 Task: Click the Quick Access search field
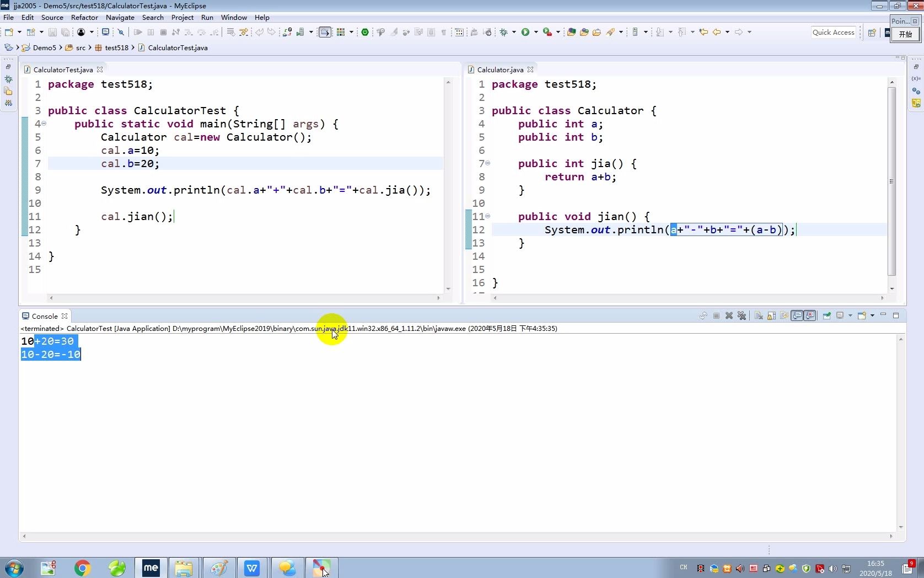pos(833,32)
